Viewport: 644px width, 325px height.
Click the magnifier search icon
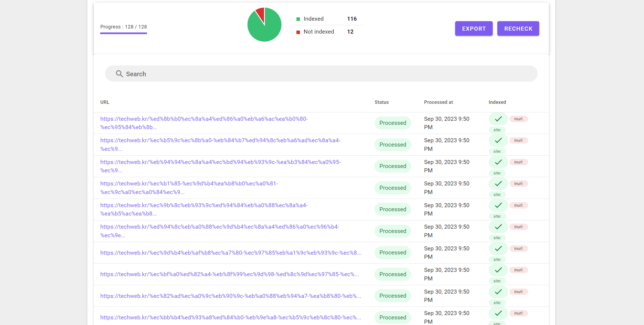click(x=119, y=74)
